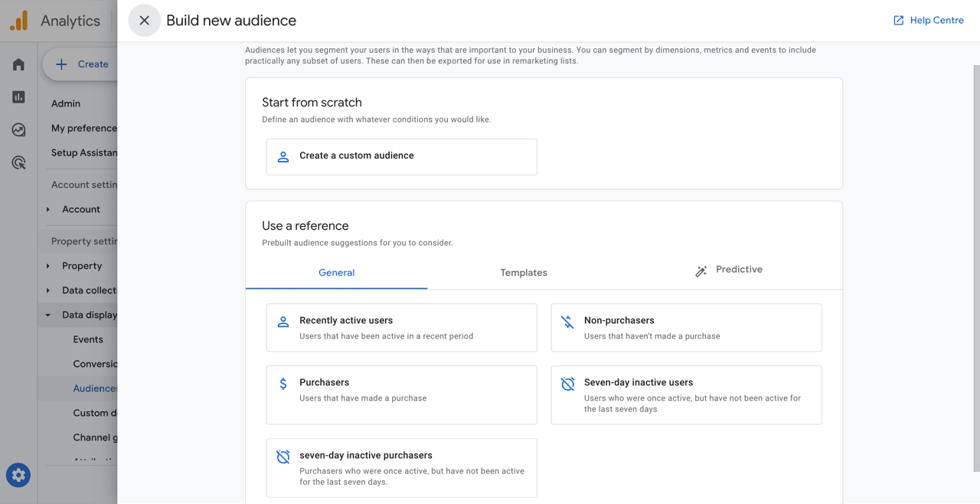The height and width of the screenshot is (504, 980).
Task: Open the Admin settings gear icon
Action: (18, 475)
